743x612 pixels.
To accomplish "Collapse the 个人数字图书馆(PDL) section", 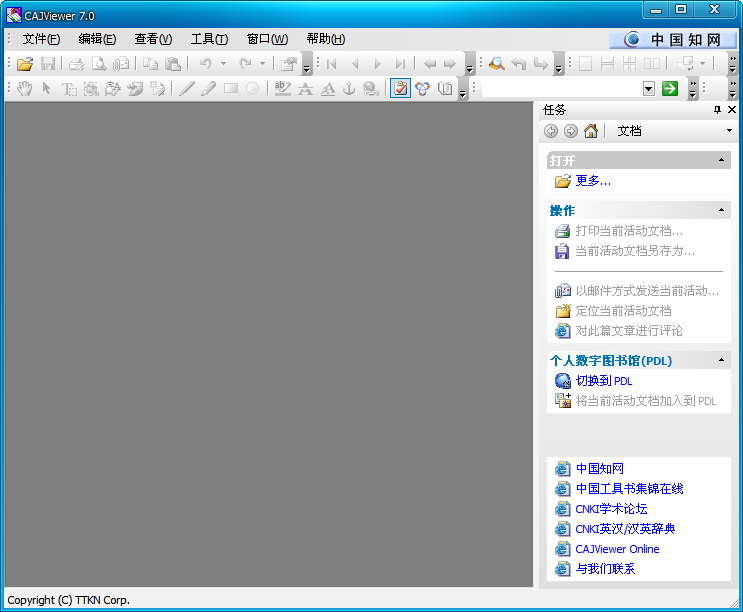I will click(x=721, y=361).
